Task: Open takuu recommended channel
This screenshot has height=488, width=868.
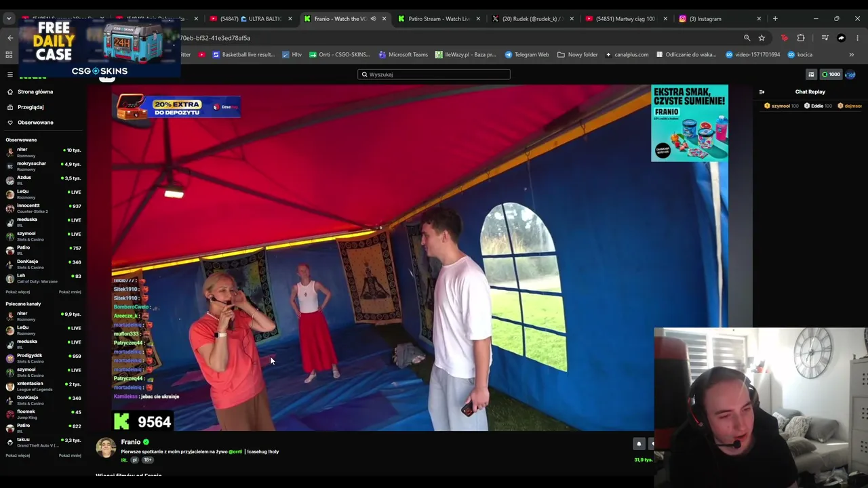Action: coord(43,443)
